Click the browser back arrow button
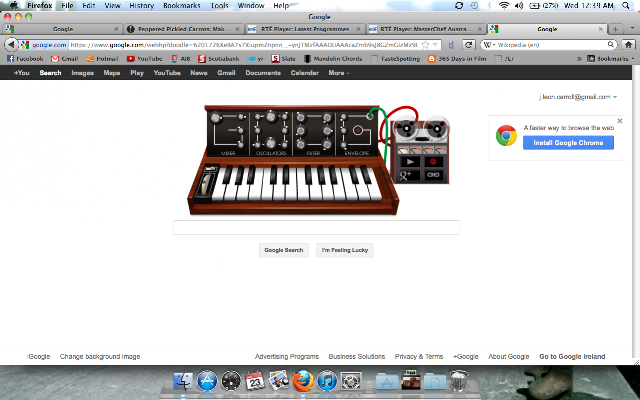Screen dimensions: 640x400 click(x=11, y=44)
